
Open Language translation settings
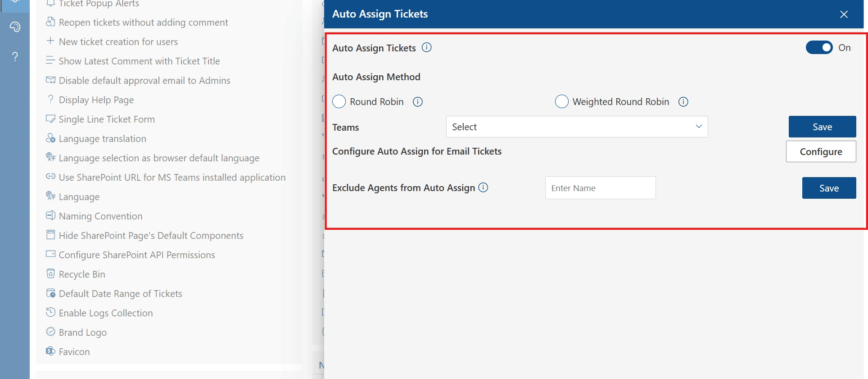(x=102, y=139)
